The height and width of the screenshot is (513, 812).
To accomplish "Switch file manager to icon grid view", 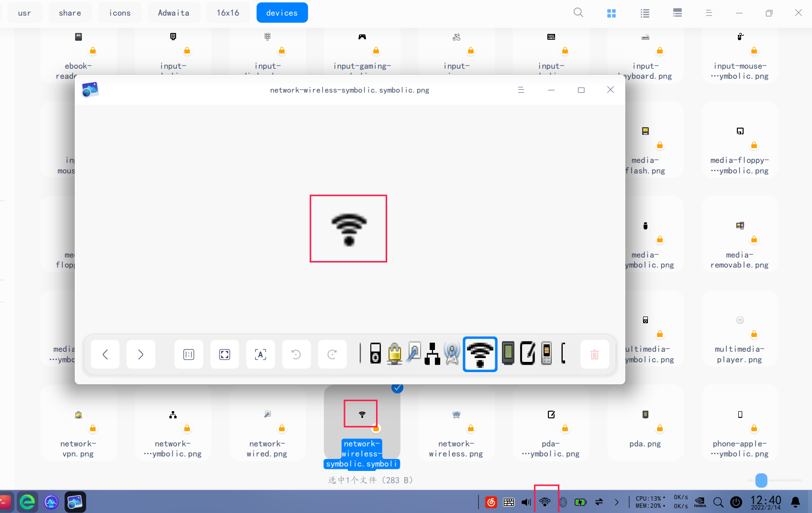I will pyautogui.click(x=612, y=13).
